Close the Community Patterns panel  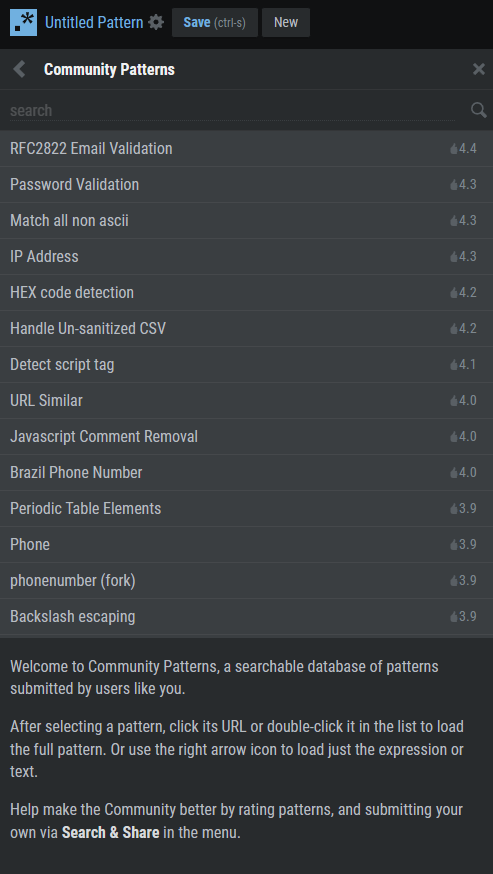tap(478, 69)
